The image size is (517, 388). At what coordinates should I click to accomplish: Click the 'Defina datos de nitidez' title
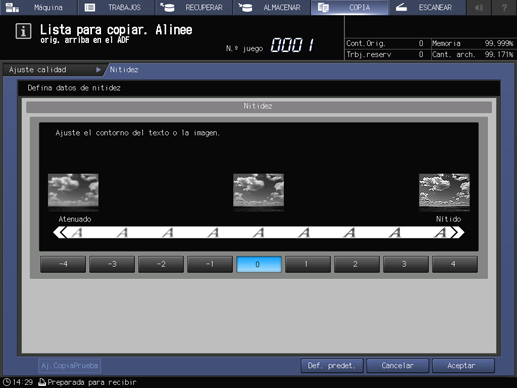coord(74,88)
